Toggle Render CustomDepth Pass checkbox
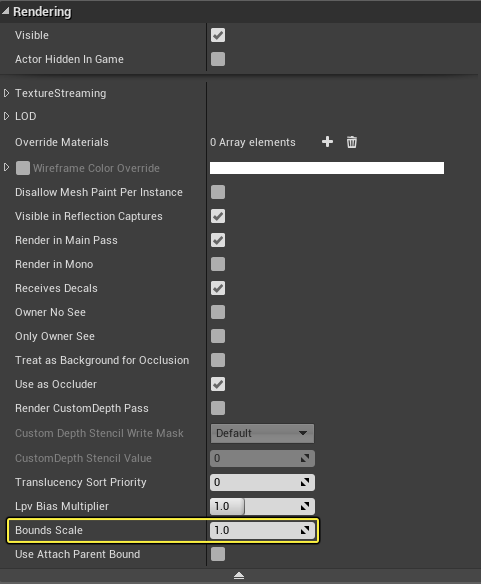Viewport: 481px width, 584px height. tap(218, 408)
